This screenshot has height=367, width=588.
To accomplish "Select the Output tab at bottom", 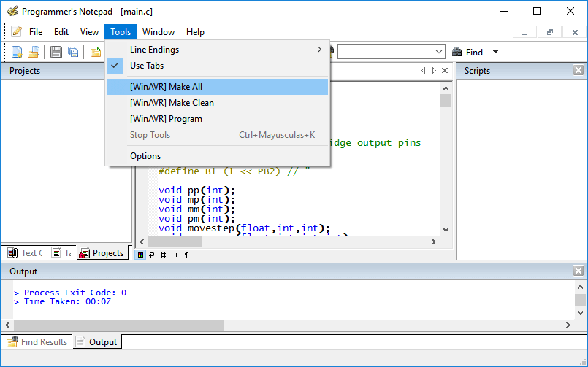I will coord(97,342).
